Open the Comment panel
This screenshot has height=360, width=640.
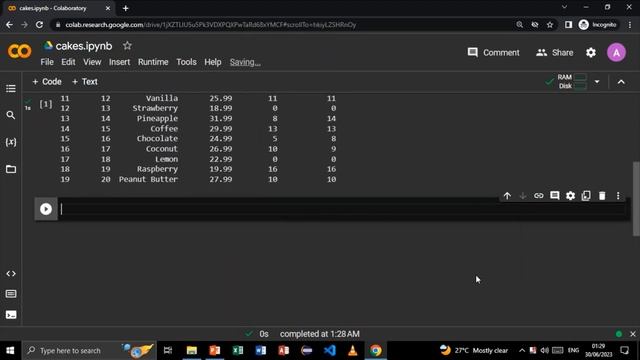493,53
